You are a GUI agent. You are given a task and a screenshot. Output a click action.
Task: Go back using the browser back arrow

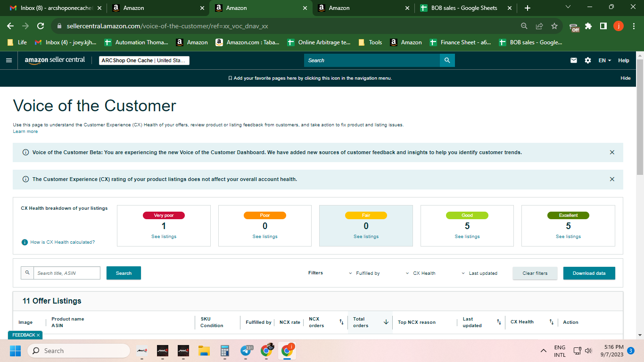point(10,26)
